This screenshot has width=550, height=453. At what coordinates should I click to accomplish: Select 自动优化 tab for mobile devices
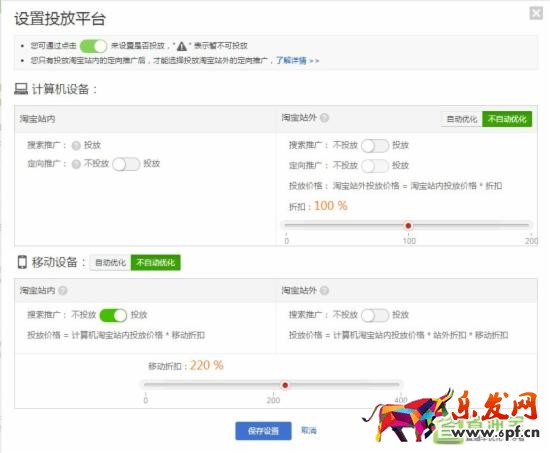point(110,262)
